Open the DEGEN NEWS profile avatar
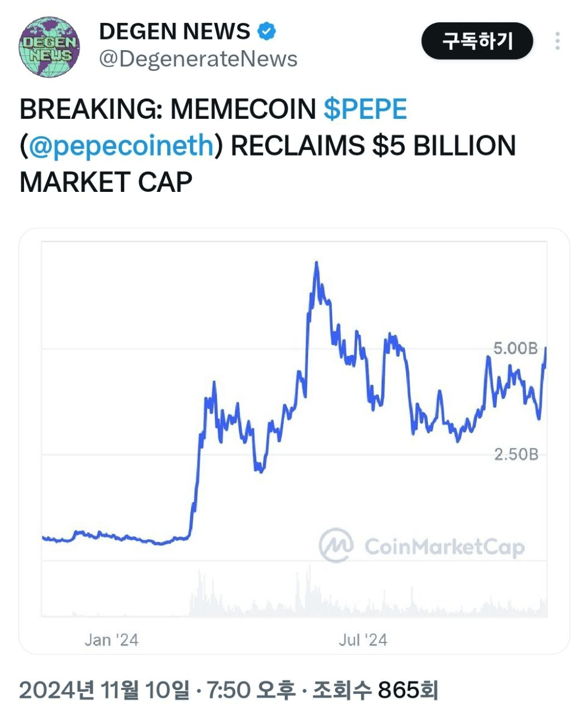 [48, 47]
